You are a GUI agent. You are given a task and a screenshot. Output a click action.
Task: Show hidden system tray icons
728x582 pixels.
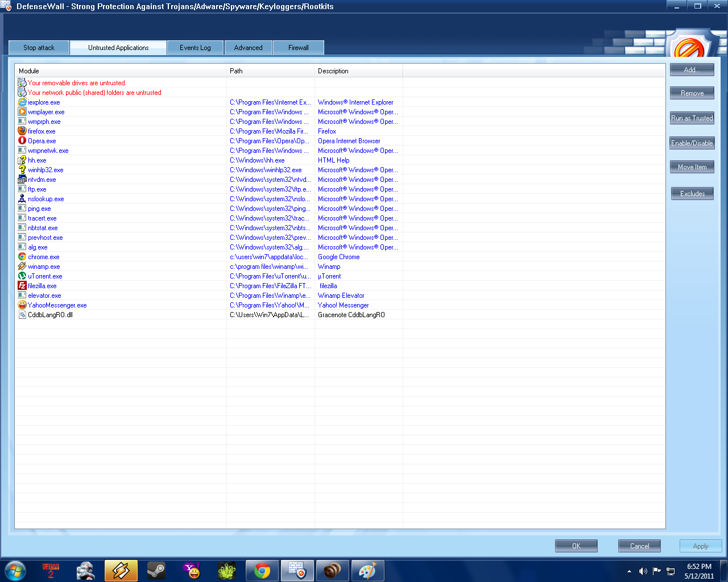click(629, 571)
